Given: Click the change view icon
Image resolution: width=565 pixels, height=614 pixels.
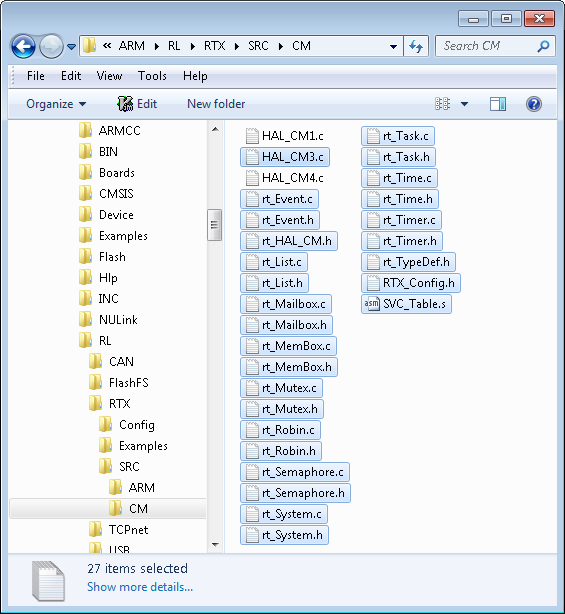Looking at the screenshot, I should pyautogui.click(x=443, y=104).
